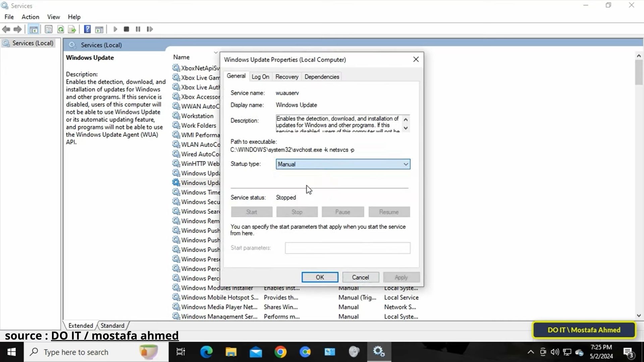Open the Action menu
The width and height of the screenshot is (644, 362).
pos(30,17)
